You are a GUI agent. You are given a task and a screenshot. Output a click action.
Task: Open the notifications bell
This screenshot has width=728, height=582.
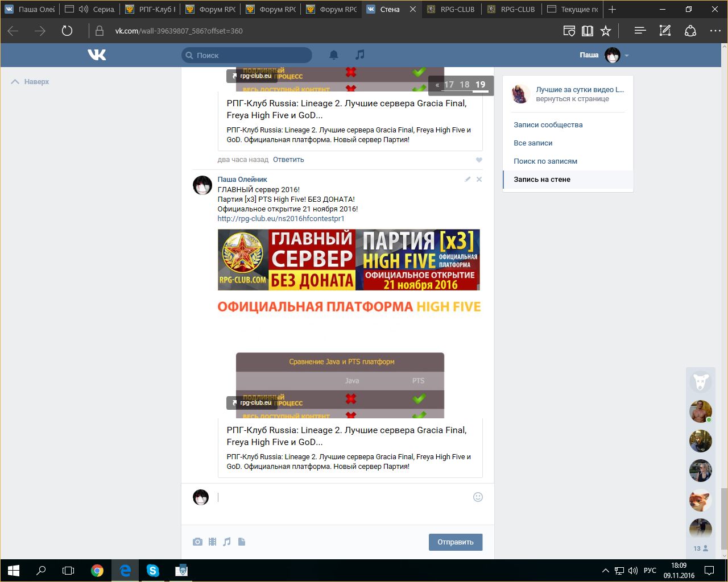(x=334, y=55)
